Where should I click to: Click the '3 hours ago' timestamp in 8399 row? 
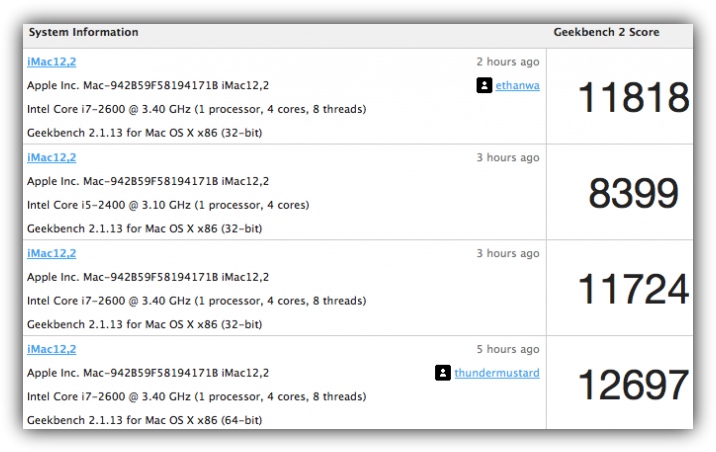tap(508, 158)
